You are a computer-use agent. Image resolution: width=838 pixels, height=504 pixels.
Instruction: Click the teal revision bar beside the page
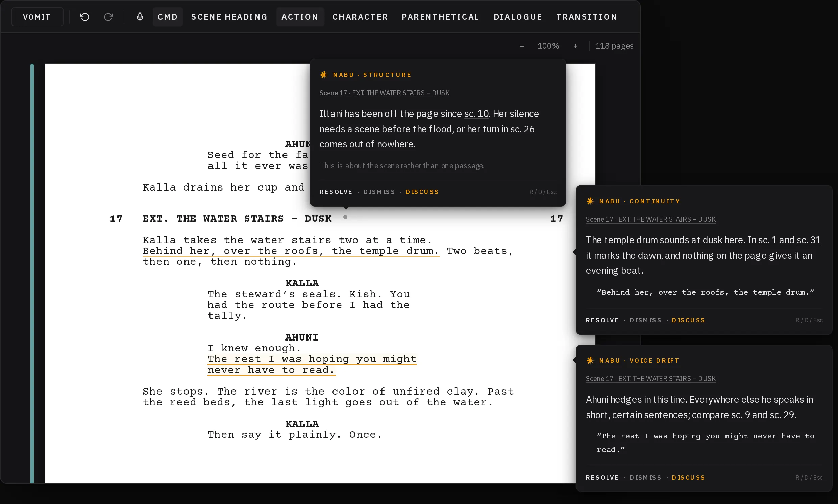pos(32,273)
